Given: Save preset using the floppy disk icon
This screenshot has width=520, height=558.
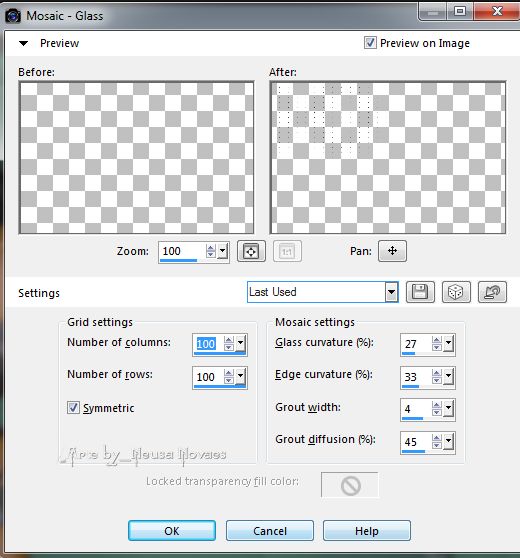Looking at the screenshot, I should (420, 292).
